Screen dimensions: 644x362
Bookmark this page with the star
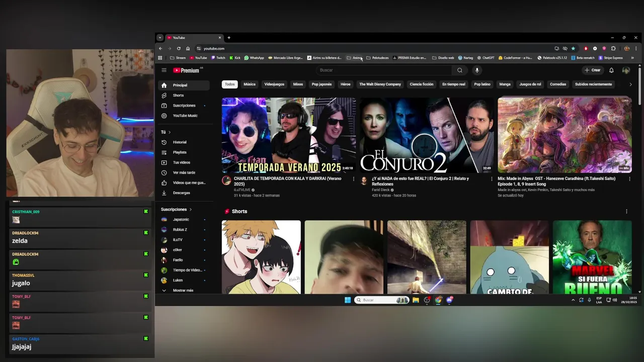coord(573,48)
